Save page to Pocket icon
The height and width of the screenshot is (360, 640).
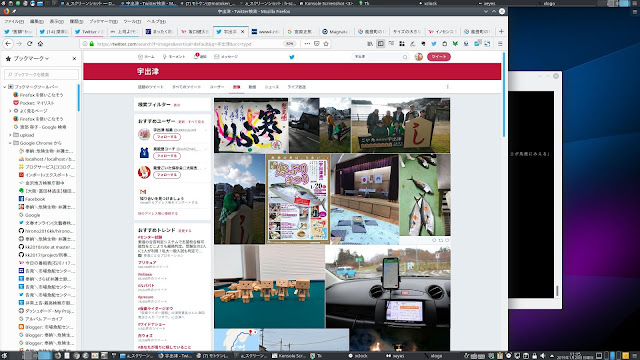click(316, 44)
